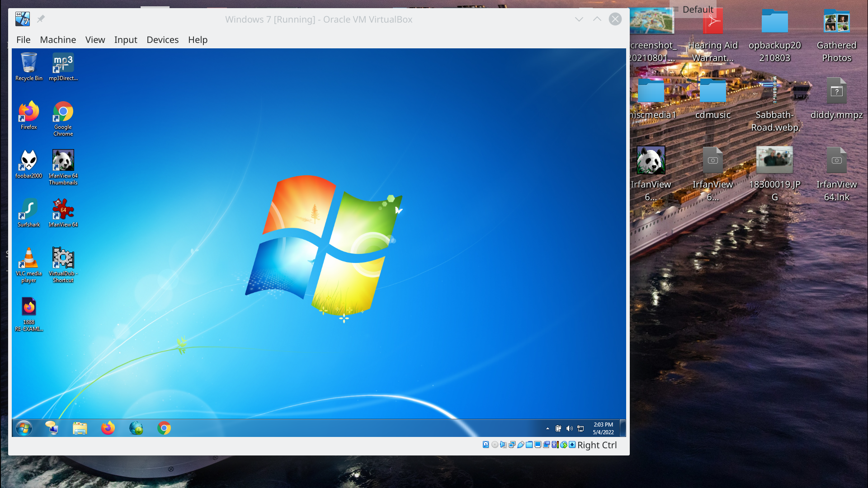Open the cdmusic folder on the host desktop
Viewport: 868px width, 488px height.
(x=713, y=99)
